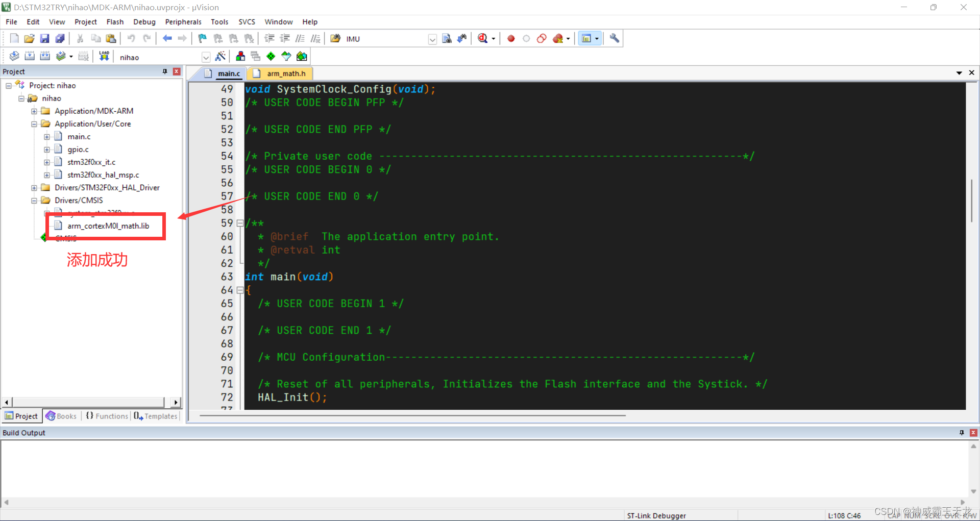Open editor tab list dropdown arrow
Screen dimensions: 980x521
click(x=959, y=73)
